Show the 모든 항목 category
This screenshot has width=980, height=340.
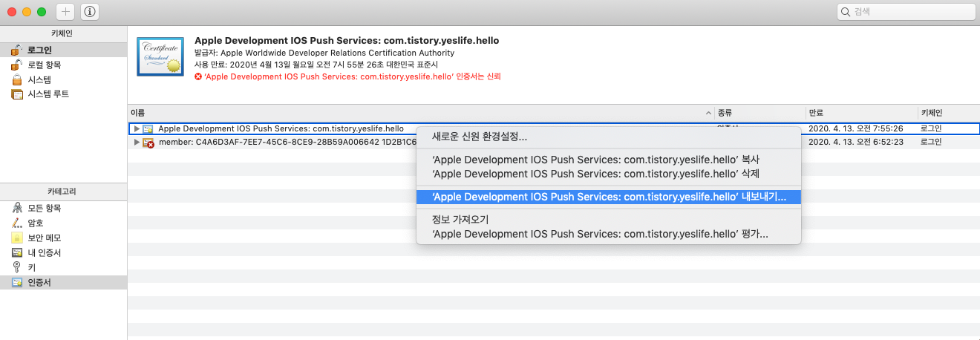(x=63, y=208)
